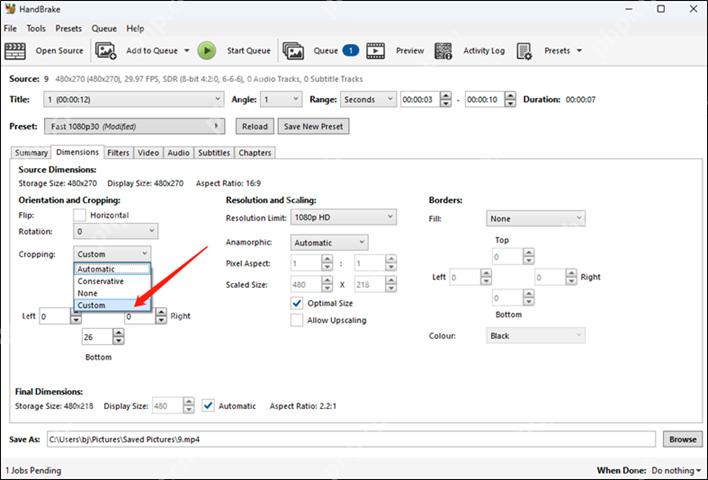
Task: Open the Range Seconds dropdown
Action: point(368,99)
